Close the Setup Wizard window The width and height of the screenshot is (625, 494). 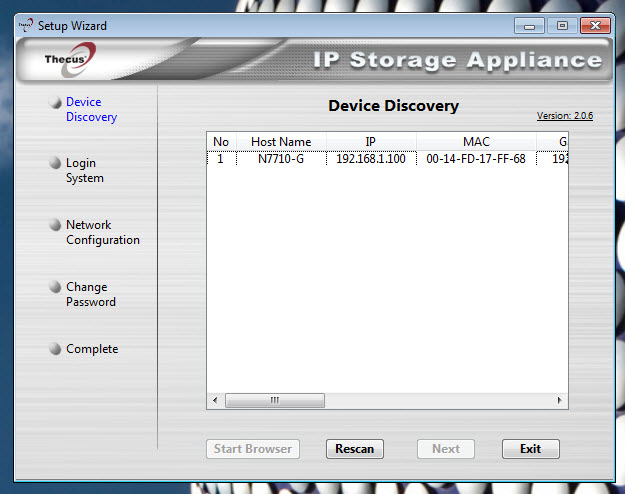pyautogui.click(x=596, y=26)
